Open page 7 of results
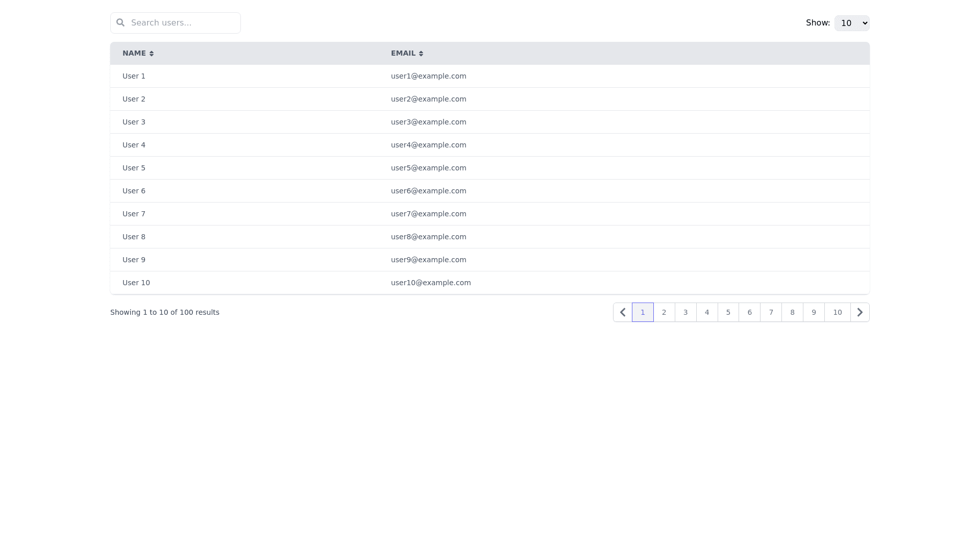This screenshot has height=551, width=980. point(771,312)
